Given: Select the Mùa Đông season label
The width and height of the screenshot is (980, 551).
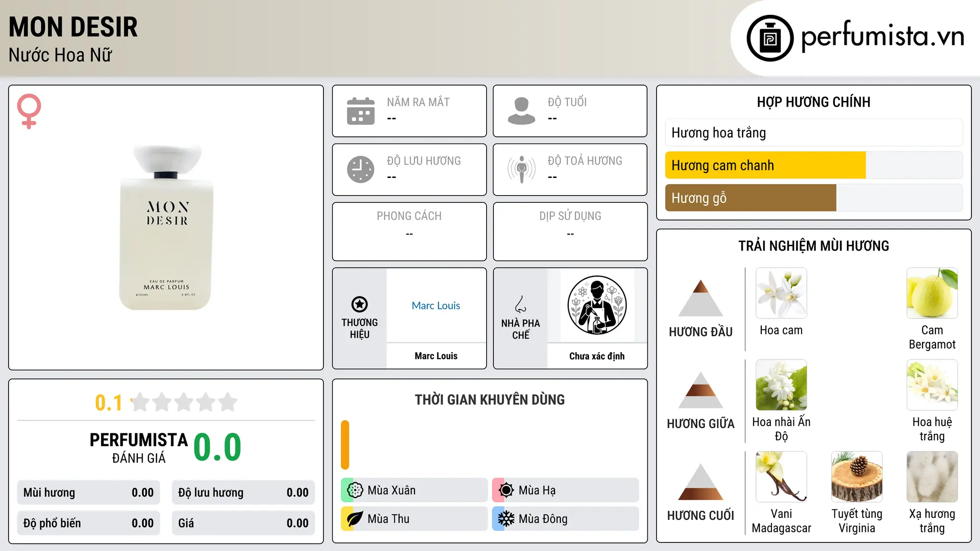Looking at the screenshot, I should click(x=543, y=519).
